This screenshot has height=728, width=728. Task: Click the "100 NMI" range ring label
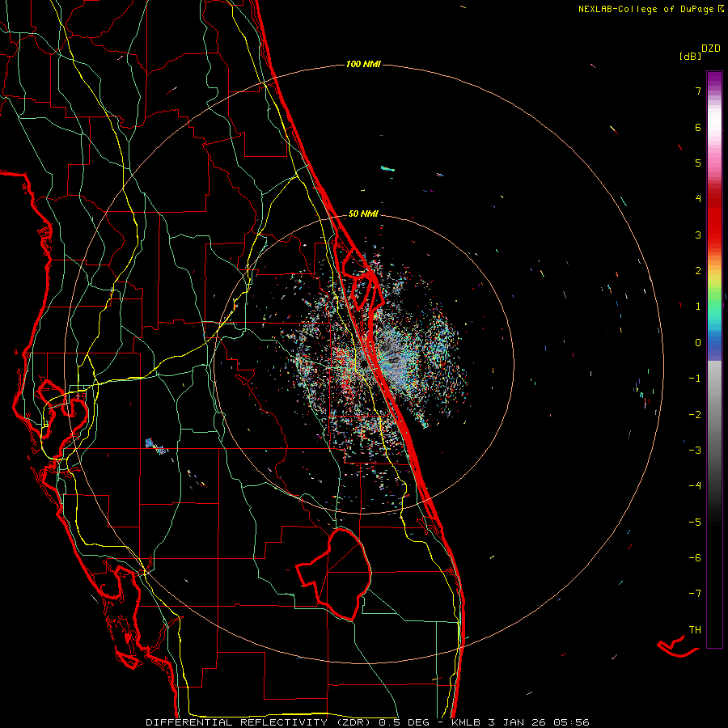[x=363, y=64]
